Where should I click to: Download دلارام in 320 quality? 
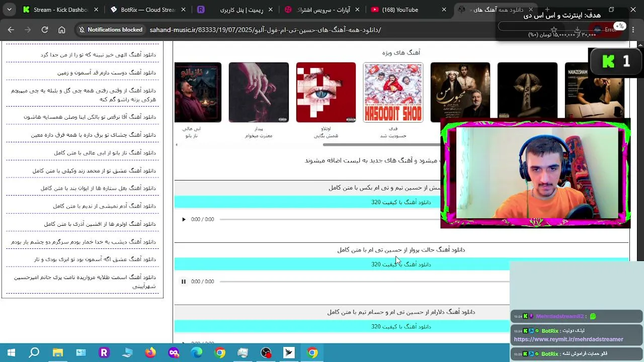[x=342, y=327]
